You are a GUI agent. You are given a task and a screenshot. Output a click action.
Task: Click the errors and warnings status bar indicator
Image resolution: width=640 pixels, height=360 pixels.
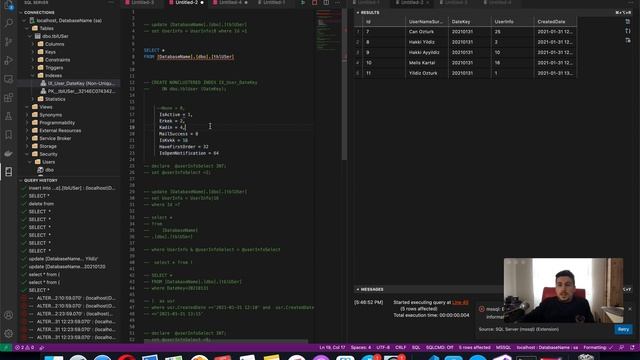point(25,348)
